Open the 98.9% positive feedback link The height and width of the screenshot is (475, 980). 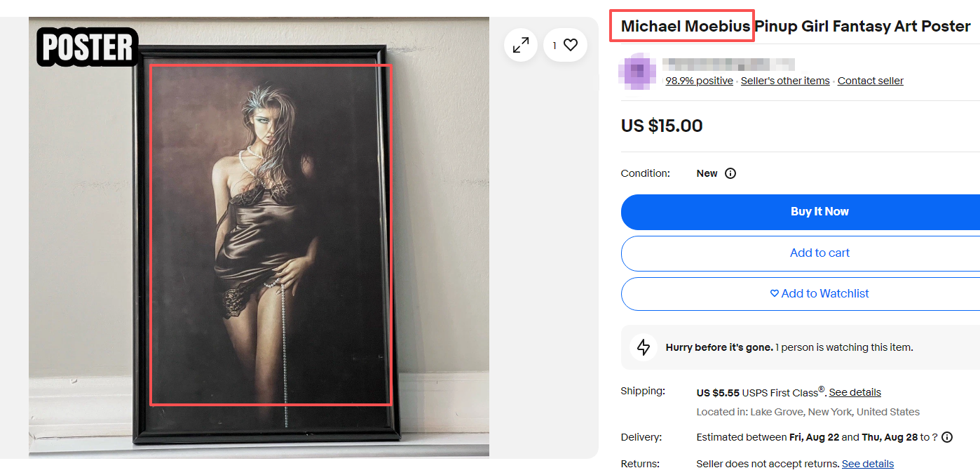point(699,81)
